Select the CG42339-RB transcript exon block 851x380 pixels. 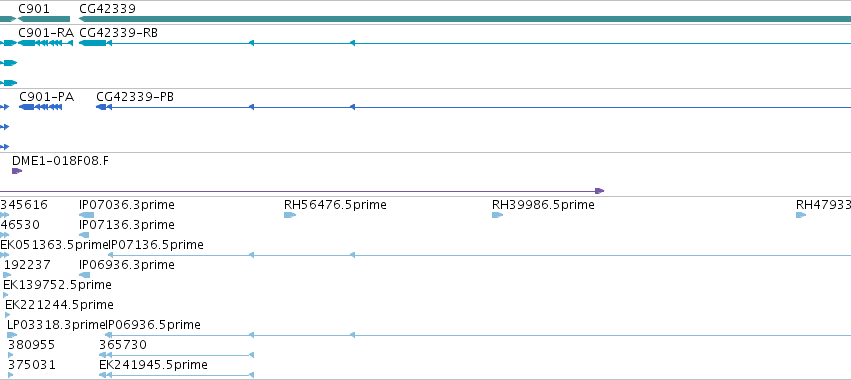[x=92, y=43]
